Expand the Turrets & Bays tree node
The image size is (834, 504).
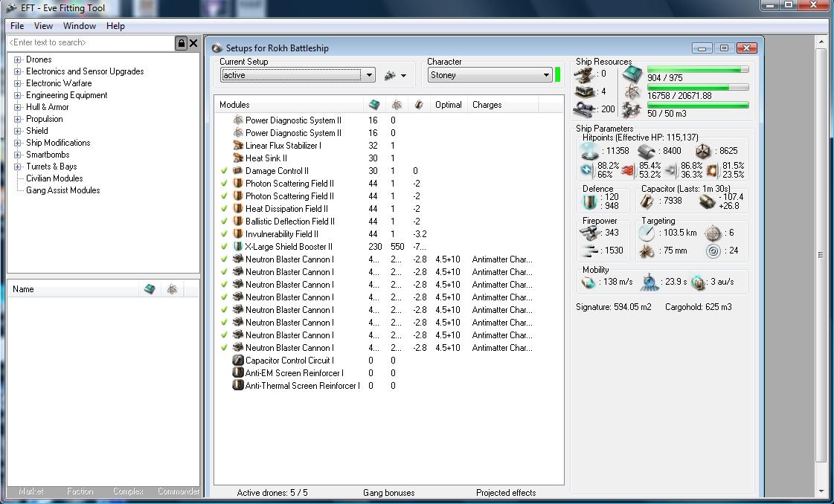pos(18,167)
